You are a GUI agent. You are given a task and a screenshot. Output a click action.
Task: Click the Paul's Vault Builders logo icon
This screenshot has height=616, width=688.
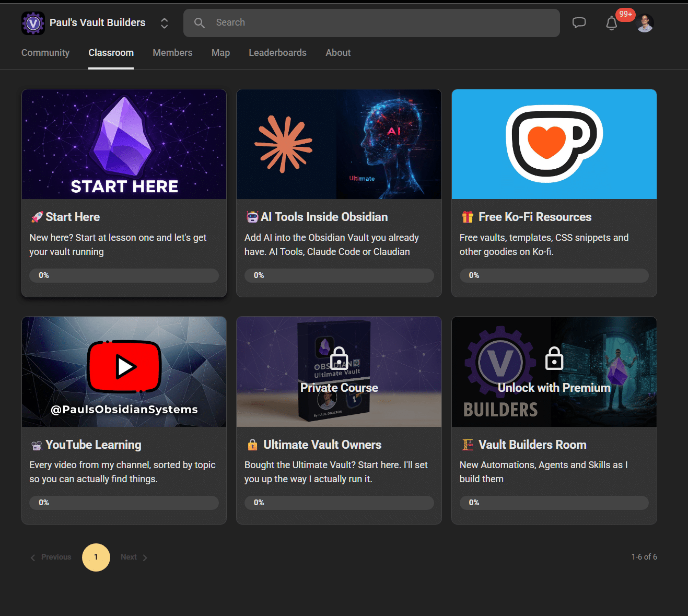pyautogui.click(x=33, y=23)
